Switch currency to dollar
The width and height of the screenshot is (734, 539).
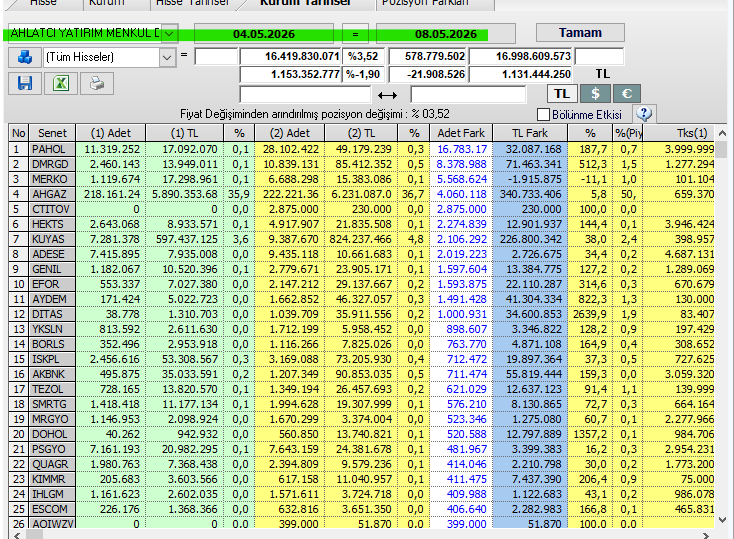coord(595,94)
